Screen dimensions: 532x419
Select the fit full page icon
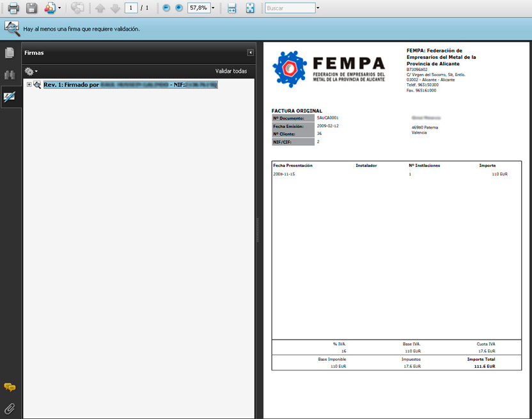click(250, 8)
